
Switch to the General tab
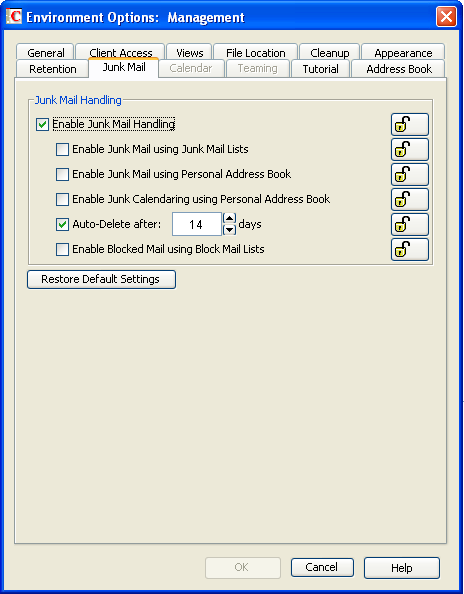click(x=45, y=52)
